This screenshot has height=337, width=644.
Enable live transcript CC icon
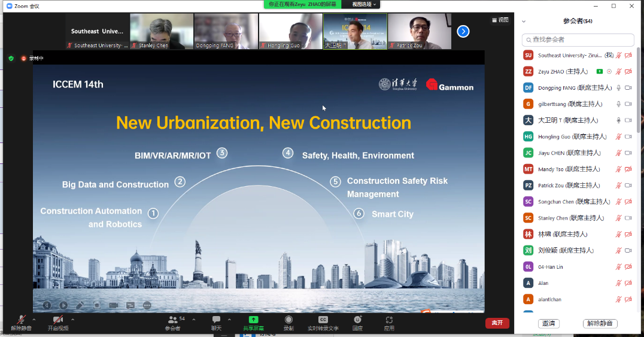(323, 320)
